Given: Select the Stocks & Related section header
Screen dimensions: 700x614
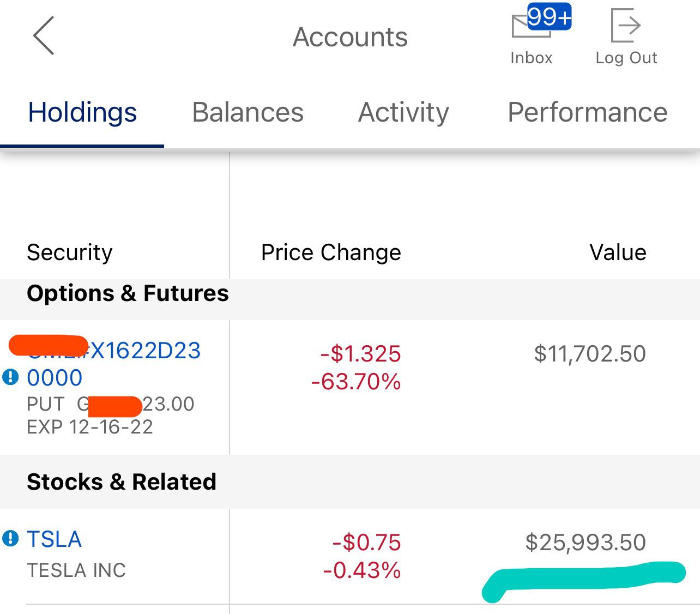Looking at the screenshot, I should (122, 482).
